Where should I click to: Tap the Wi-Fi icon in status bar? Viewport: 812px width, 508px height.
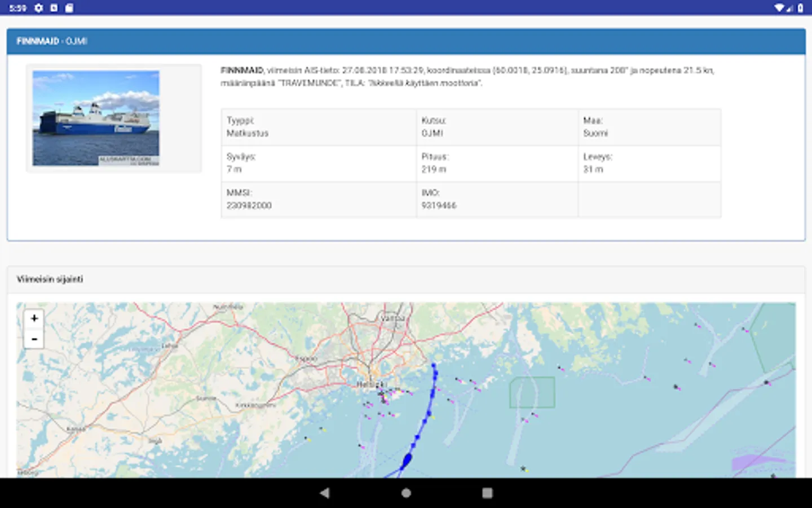[x=779, y=8]
